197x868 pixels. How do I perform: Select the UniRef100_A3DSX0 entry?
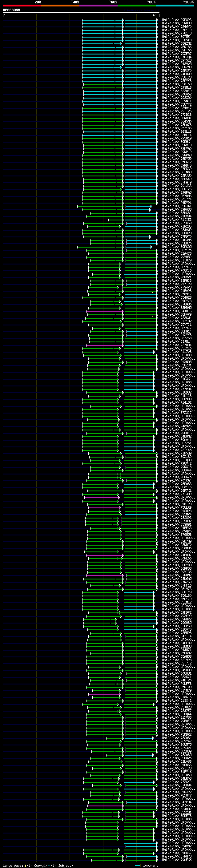coord(177,40)
